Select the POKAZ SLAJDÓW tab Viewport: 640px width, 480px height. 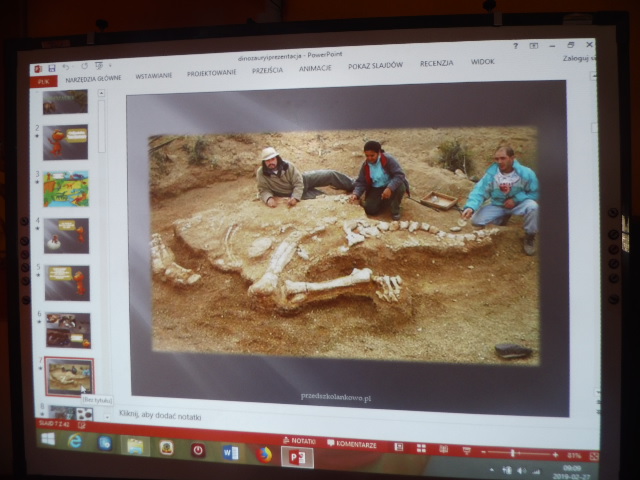(x=375, y=65)
